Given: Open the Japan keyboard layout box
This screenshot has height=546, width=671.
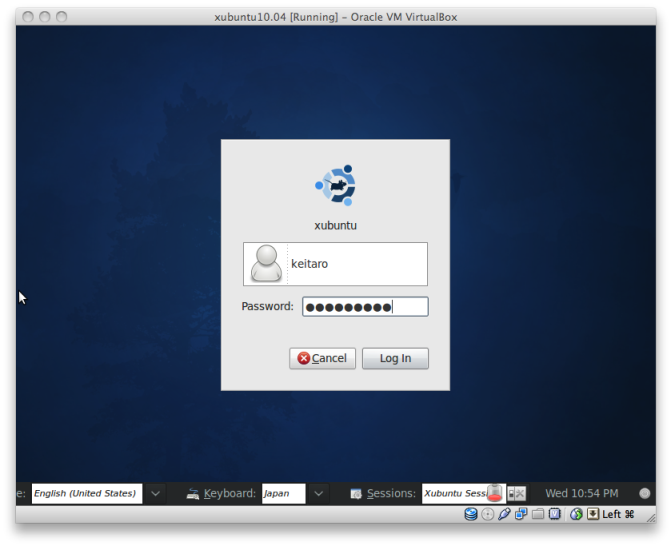Looking at the screenshot, I should (x=284, y=493).
